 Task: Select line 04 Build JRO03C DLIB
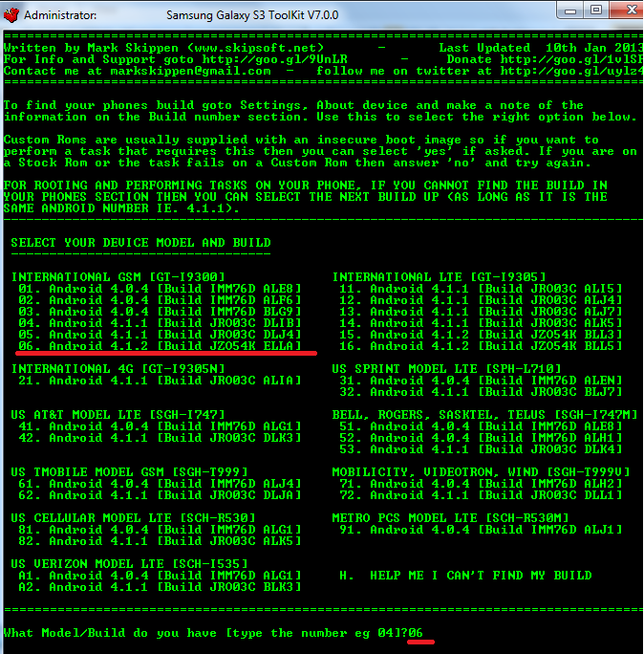(160, 323)
